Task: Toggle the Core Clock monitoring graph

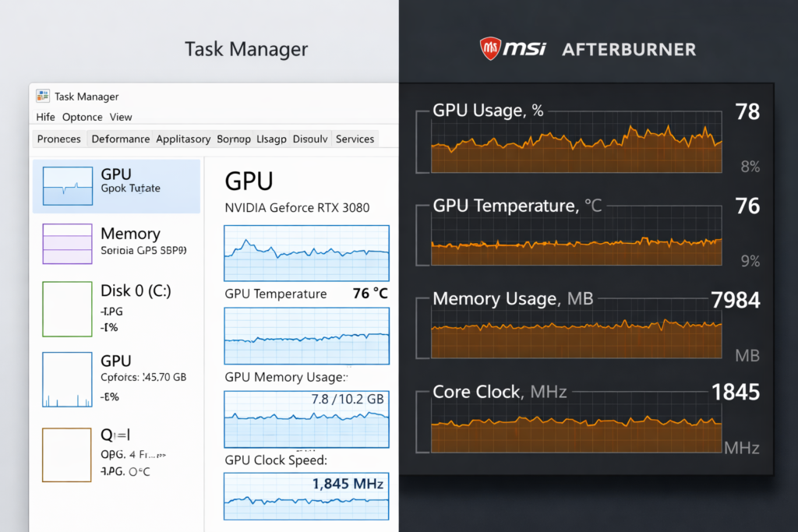Action: [575, 427]
